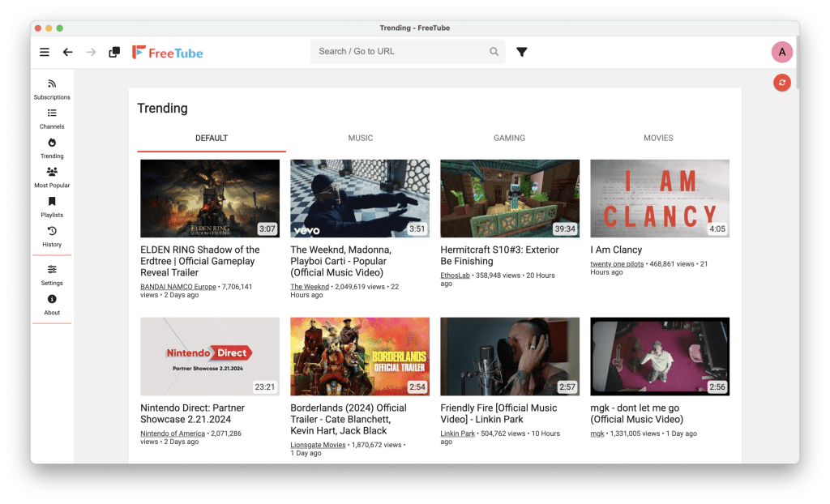Viewport: 830px width, 504px height.
Task: Open the I Am Clancy thumbnail
Action: (660, 199)
